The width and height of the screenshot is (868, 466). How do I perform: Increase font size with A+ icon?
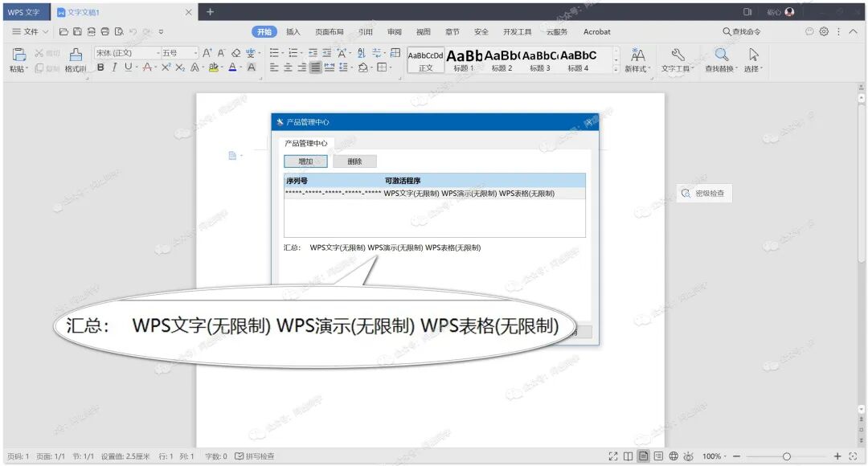(207, 52)
